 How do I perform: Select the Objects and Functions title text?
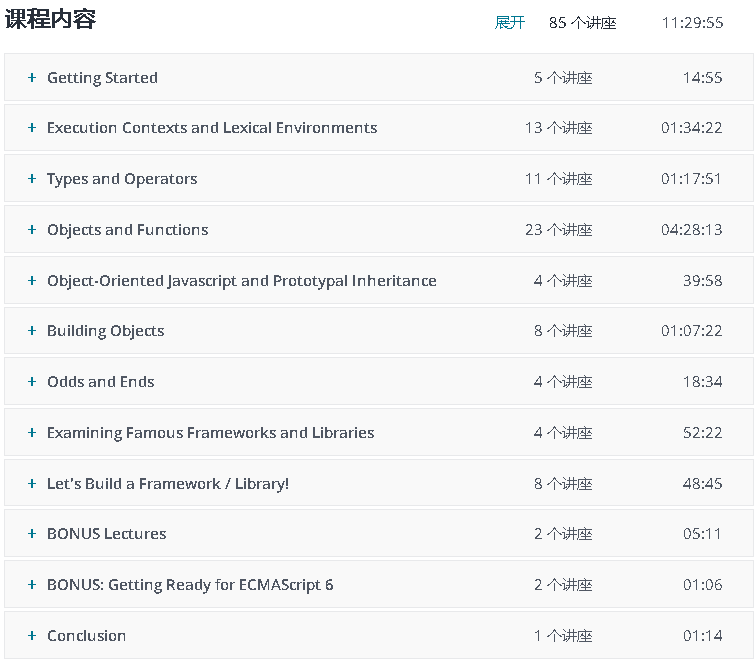(127, 230)
